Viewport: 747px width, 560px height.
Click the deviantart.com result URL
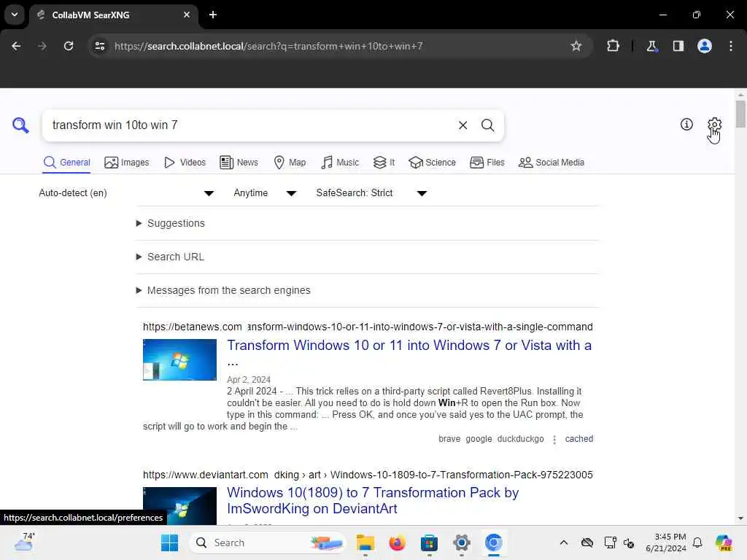(x=368, y=475)
